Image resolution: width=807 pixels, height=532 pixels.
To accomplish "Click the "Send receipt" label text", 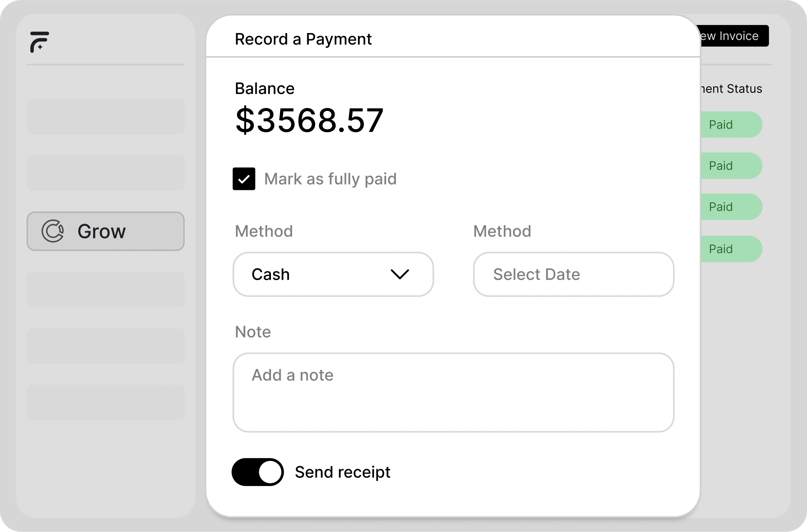I will [x=342, y=472].
